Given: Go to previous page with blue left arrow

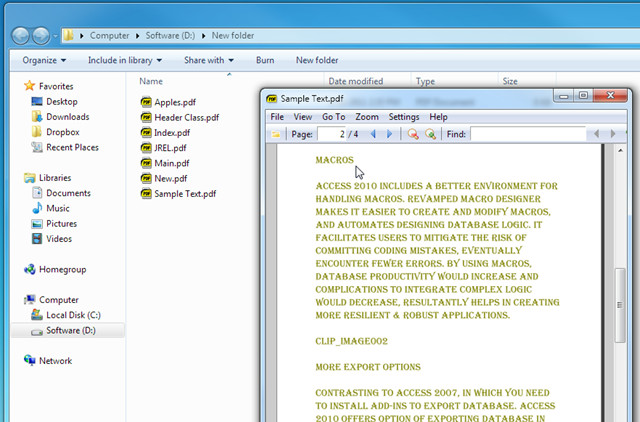Looking at the screenshot, I should (373, 134).
